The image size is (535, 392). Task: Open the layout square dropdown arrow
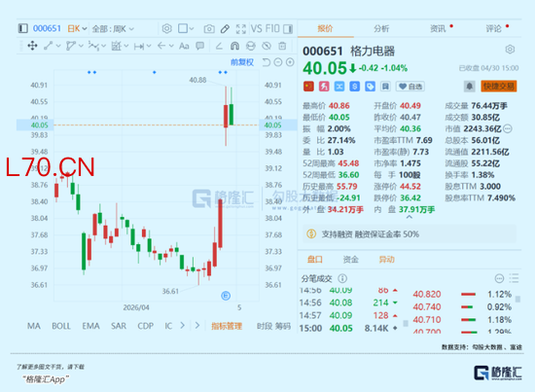click(192, 28)
